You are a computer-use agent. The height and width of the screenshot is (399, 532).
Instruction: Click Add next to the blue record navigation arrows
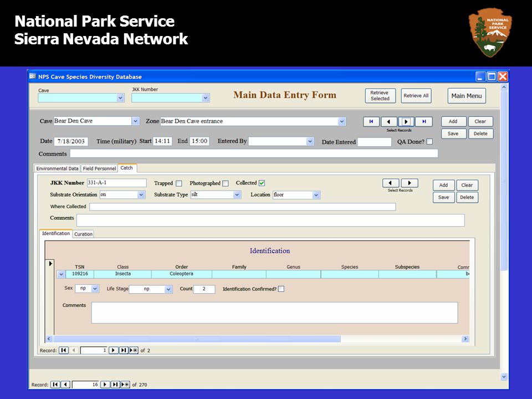(453, 121)
